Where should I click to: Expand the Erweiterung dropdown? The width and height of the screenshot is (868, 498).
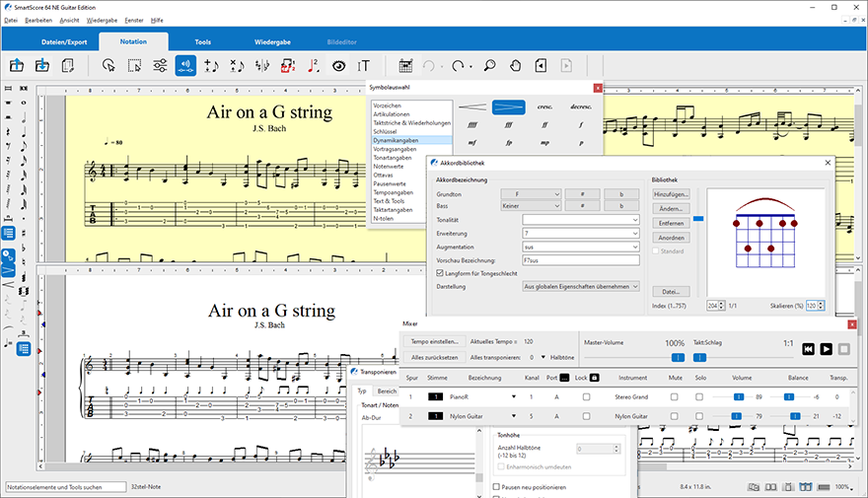point(581,233)
